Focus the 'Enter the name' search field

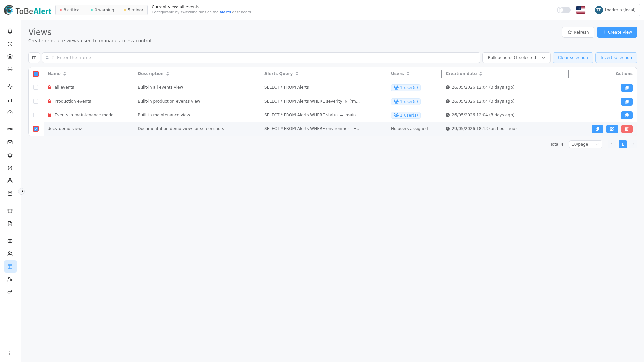(261, 58)
